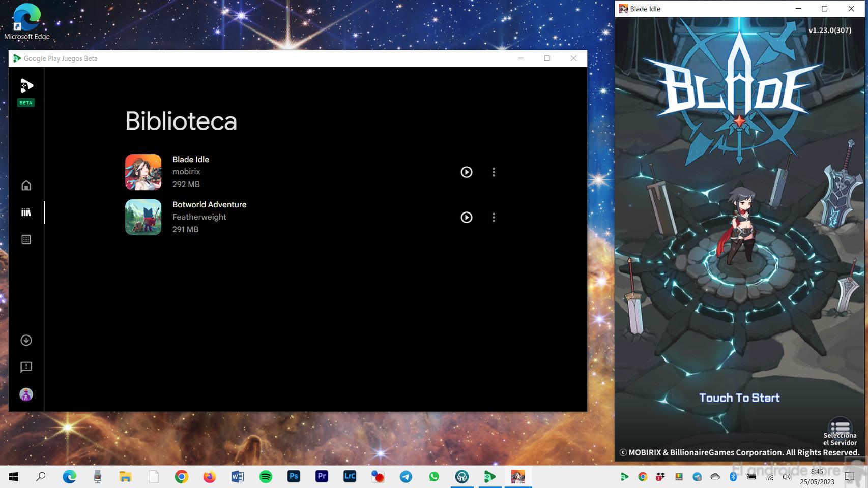Launch Firefox from the taskbar

(x=209, y=477)
